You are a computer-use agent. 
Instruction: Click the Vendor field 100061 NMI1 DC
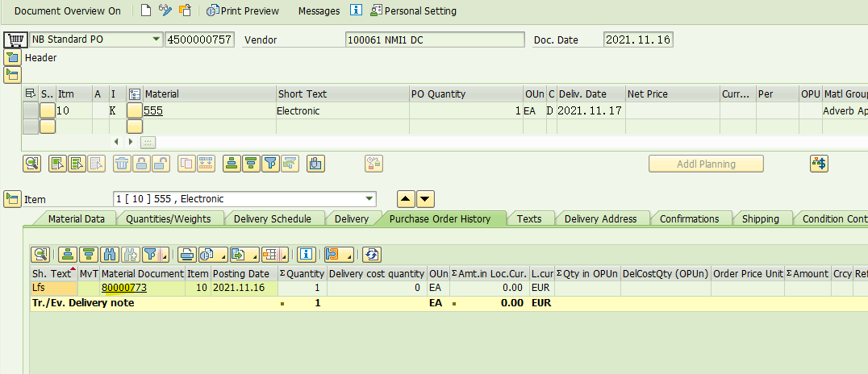[x=435, y=39]
